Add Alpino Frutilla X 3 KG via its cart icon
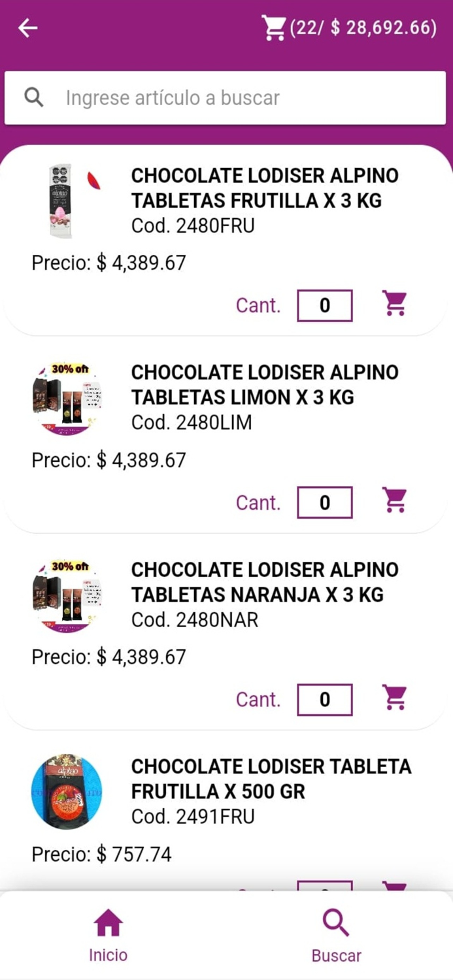The width and height of the screenshot is (453, 980). pos(394,304)
